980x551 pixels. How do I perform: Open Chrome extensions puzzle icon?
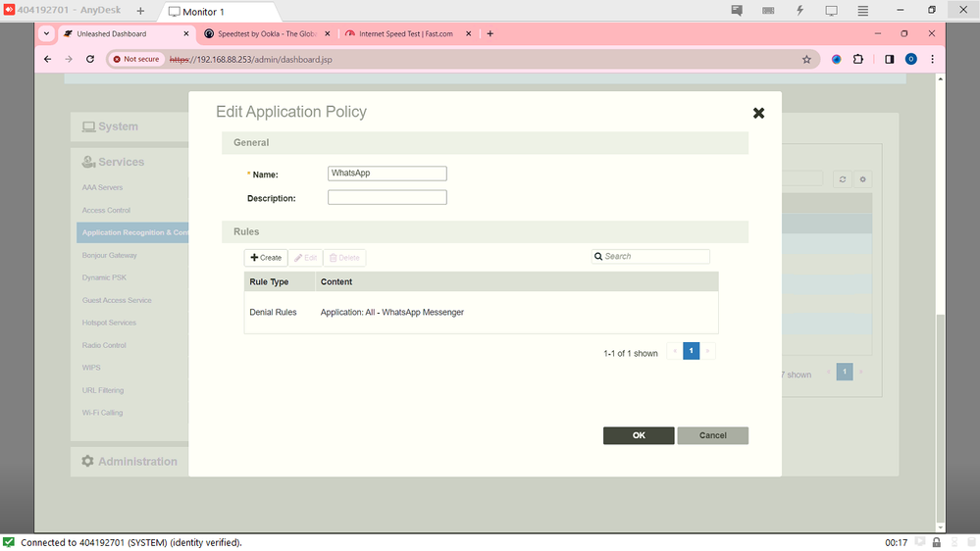coord(858,59)
